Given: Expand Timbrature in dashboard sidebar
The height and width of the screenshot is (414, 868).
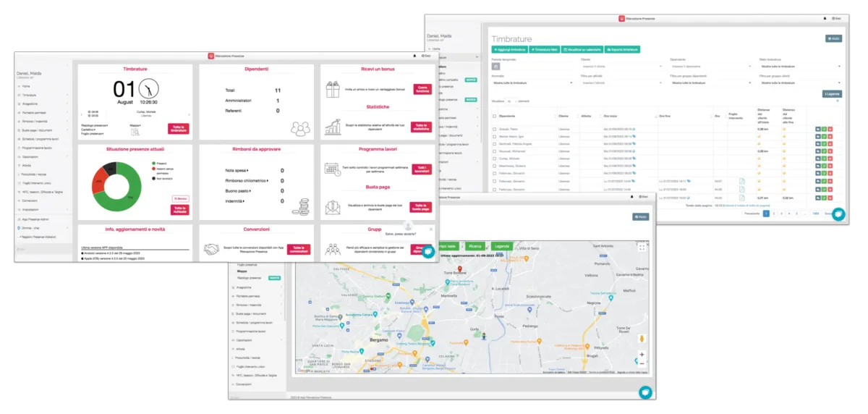Looking at the screenshot, I should coord(43,95).
